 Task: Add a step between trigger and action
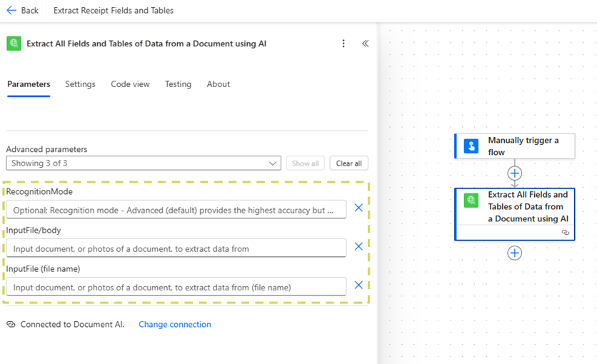pyautogui.click(x=514, y=173)
